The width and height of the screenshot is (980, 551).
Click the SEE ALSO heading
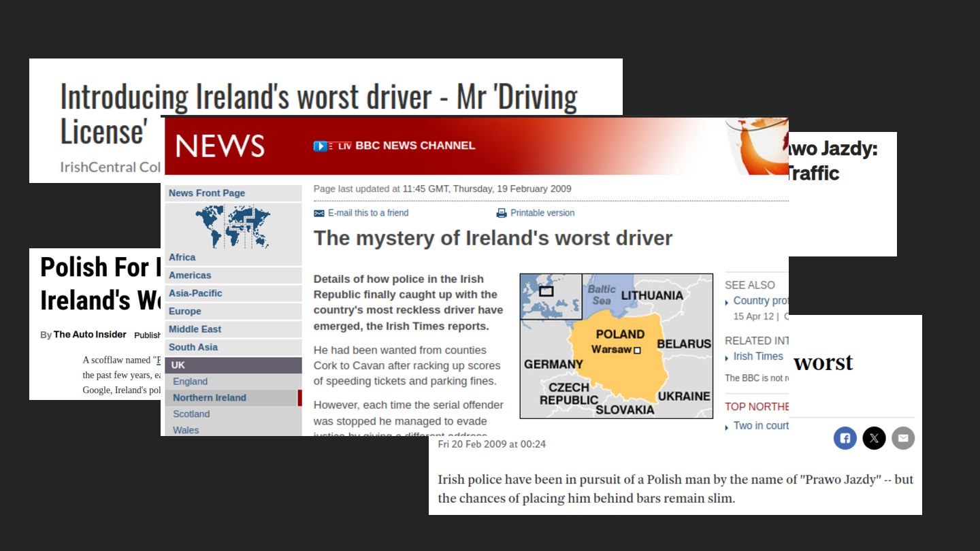click(750, 285)
